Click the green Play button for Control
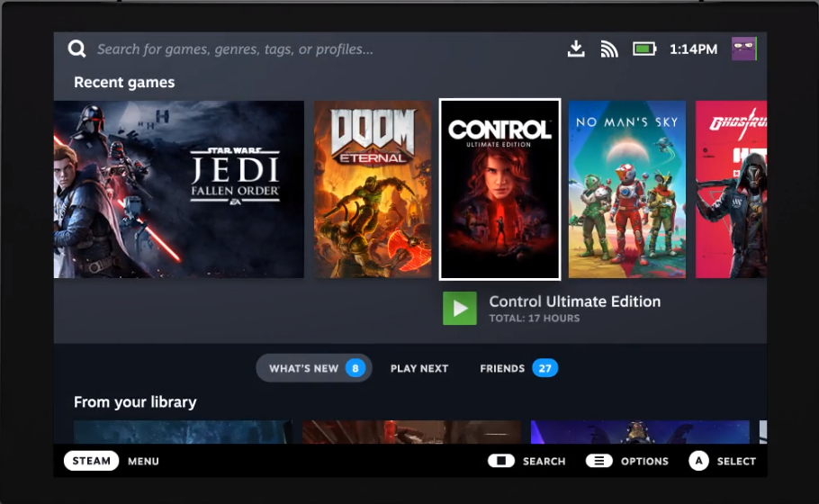 [460, 308]
